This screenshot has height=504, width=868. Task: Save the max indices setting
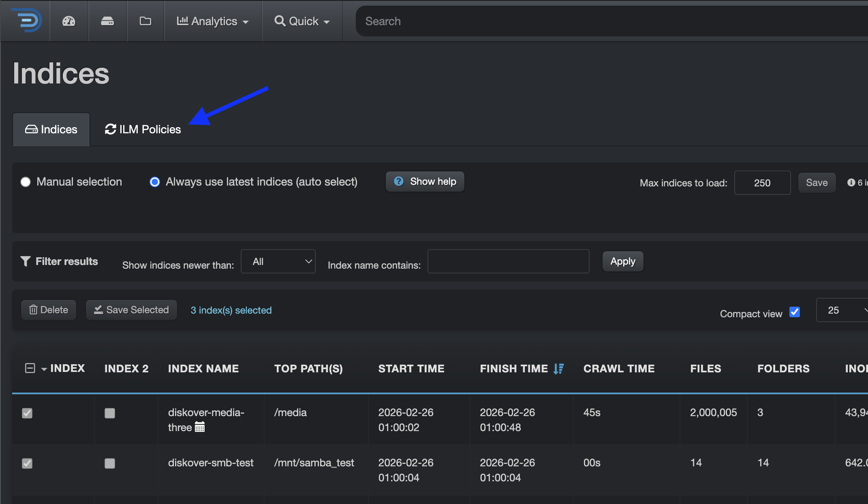click(x=817, y=183)
